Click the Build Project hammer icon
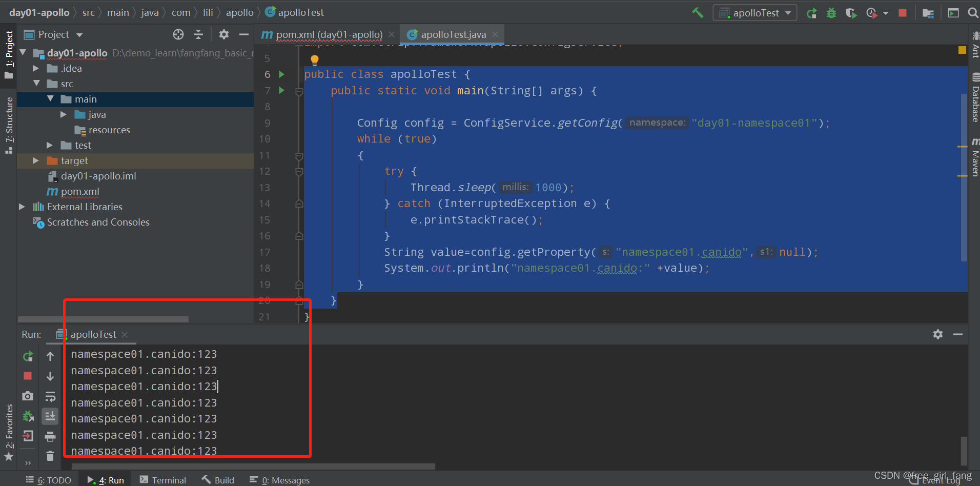 pyautogui.click(x=698, y=13)
